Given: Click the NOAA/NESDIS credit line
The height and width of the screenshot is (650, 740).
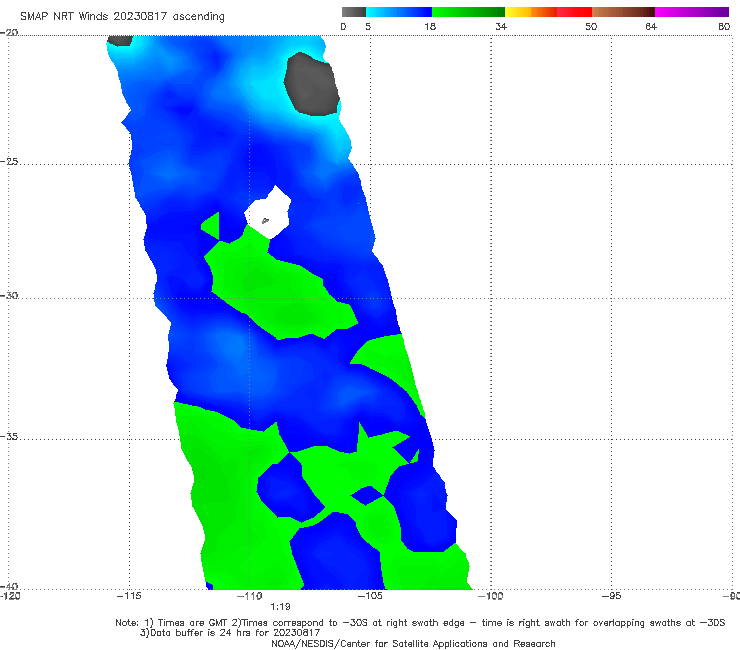Looking at the screenshot, I should tap(413, 643).
